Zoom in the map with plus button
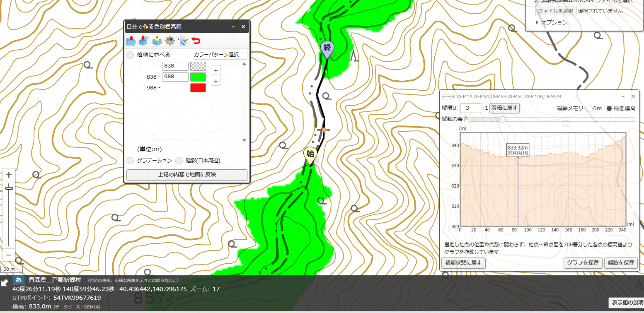Screen dimensions: 644x313 (9, 175)
